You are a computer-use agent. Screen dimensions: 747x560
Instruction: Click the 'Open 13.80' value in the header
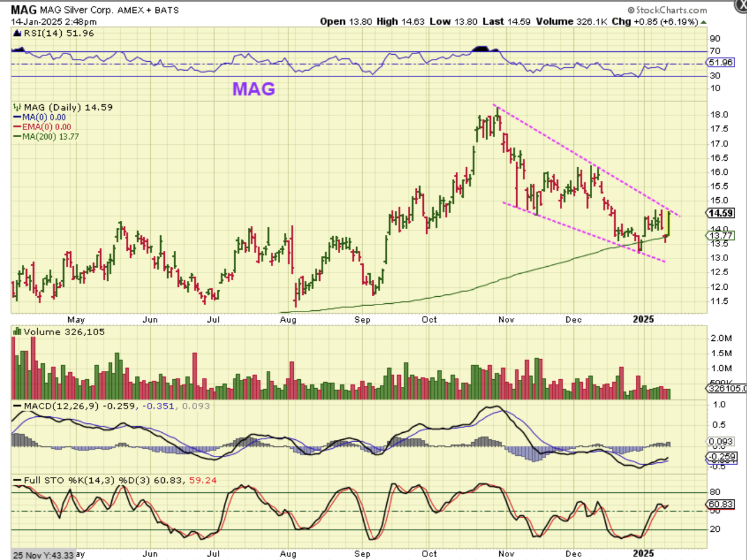[346, 22]
